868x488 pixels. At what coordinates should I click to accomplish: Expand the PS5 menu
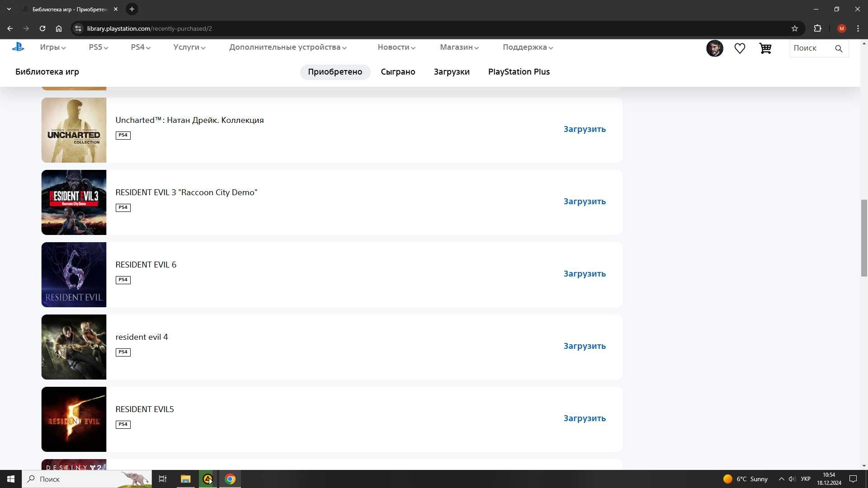click(99, 47)
